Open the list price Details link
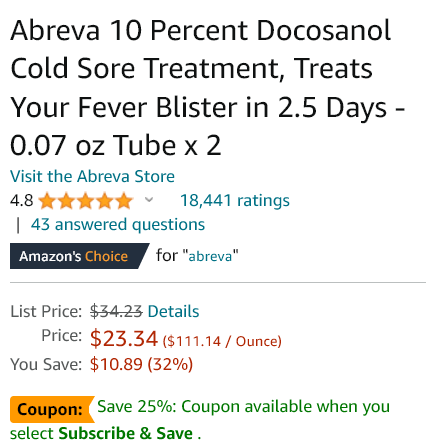Viewport: 427px width, 447px height. click(173, 311)
